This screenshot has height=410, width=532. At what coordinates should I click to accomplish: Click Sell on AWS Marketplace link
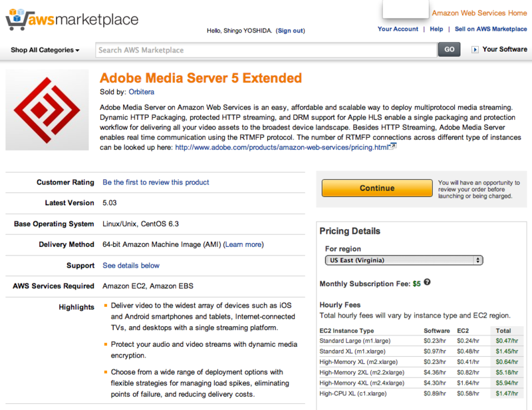pyautogui.click(x=491, y=29)
